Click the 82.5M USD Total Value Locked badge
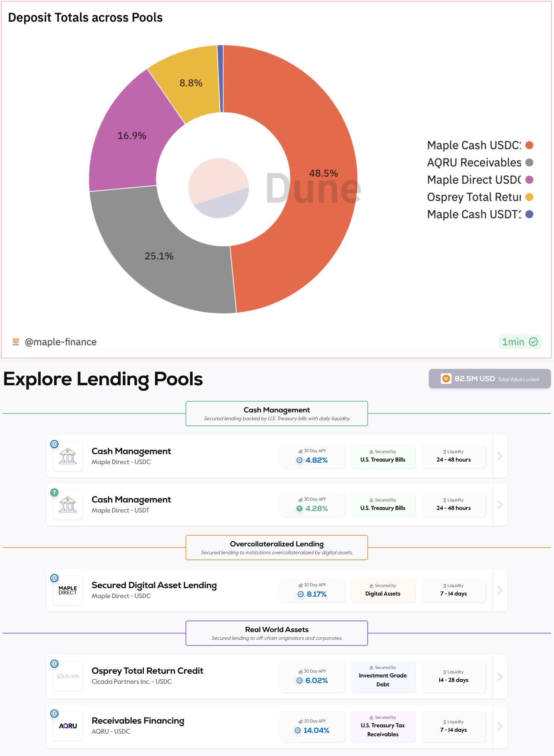This screenshot has height=756, width=554. (490, 379)
